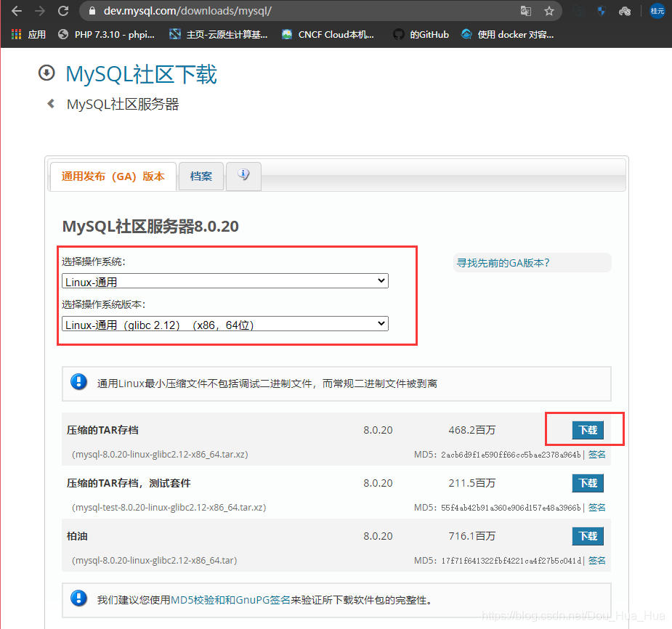Image resolution: width=672 pixels, height=629 pixels.
Task: Click 签名 for mysql-8.0.20-linux-glibc2.12-x86_64.tar.xz
Action: pos(596,455)
